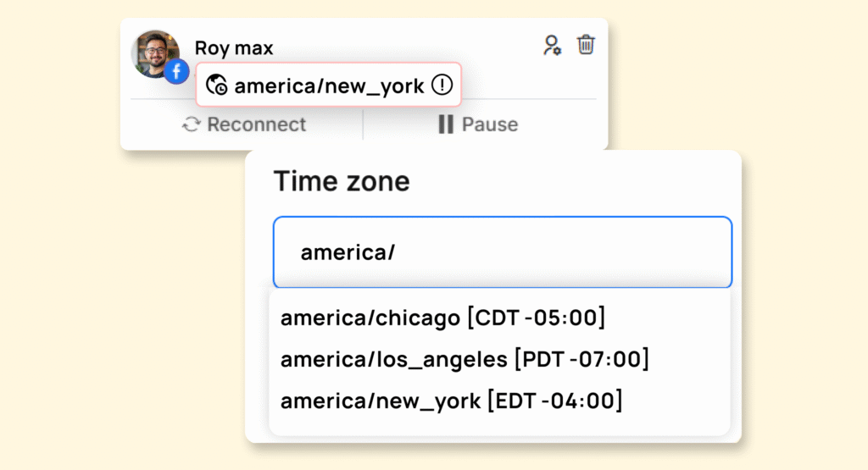868x470 pixels.
Task: Focus the Time zone search field
Action: (502, 252)
